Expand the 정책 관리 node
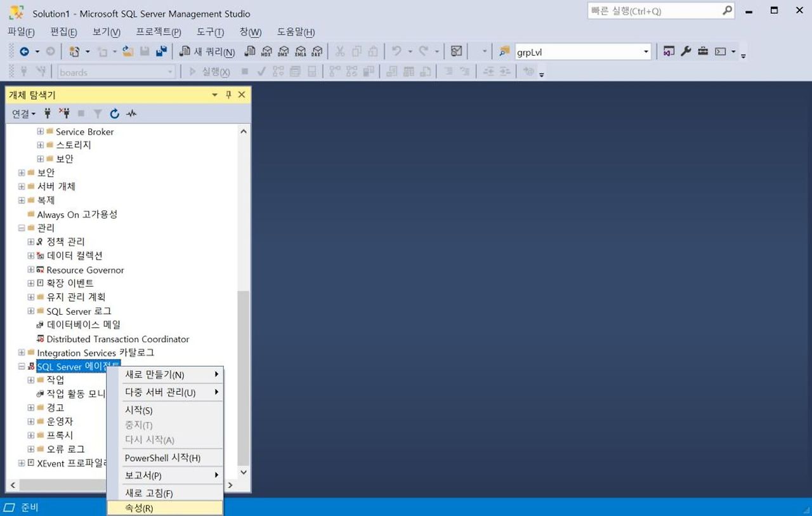Image resolution: width=812 pixels, height=516 pixels. click(x=31, y=242)
